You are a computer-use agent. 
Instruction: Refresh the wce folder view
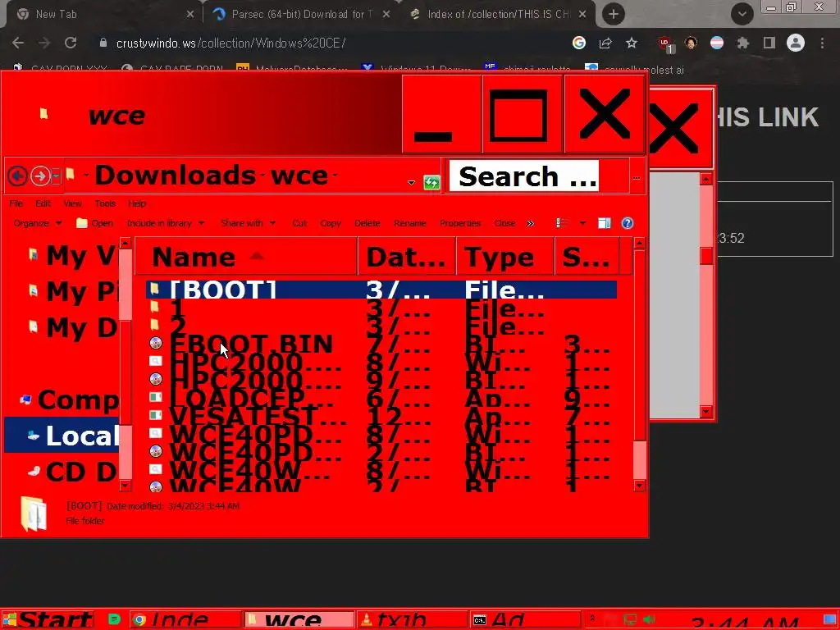pos(431,183)
